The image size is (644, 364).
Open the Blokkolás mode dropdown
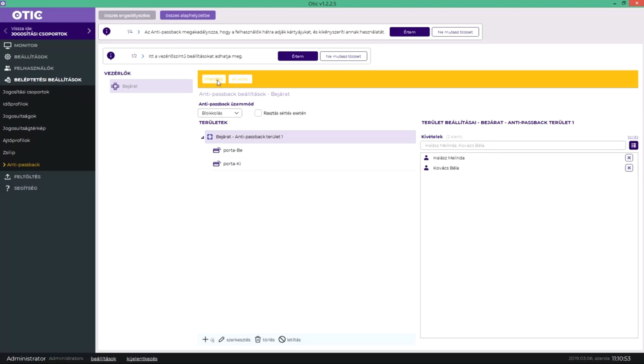[220, 113]
